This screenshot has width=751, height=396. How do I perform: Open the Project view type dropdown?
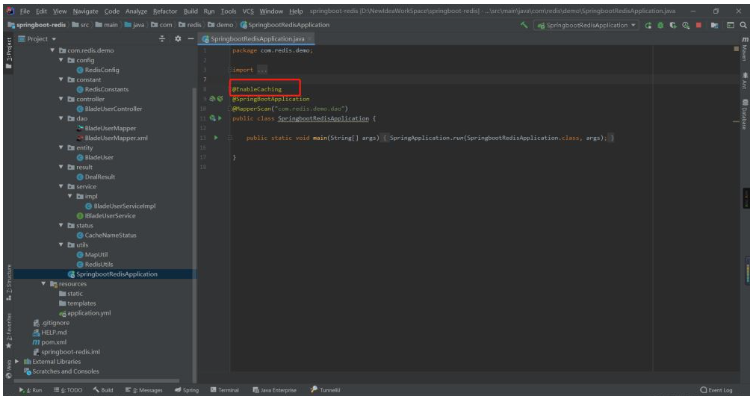coord(37,39)
